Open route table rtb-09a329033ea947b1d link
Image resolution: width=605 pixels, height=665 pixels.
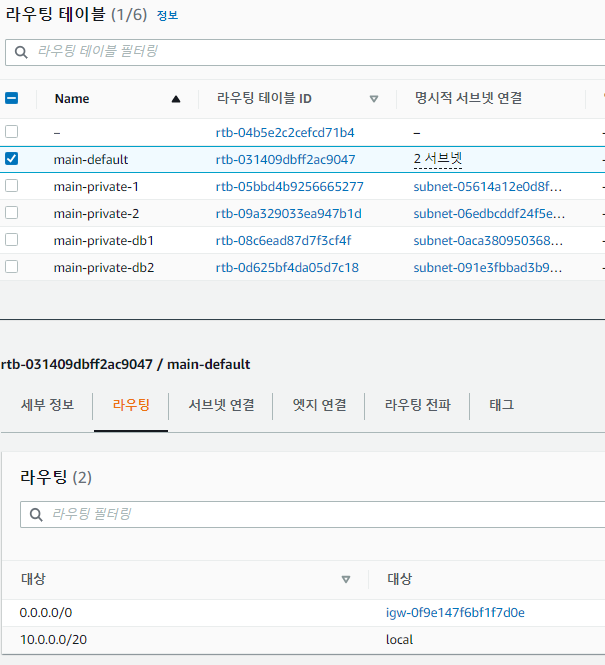(x=288, y=213)
